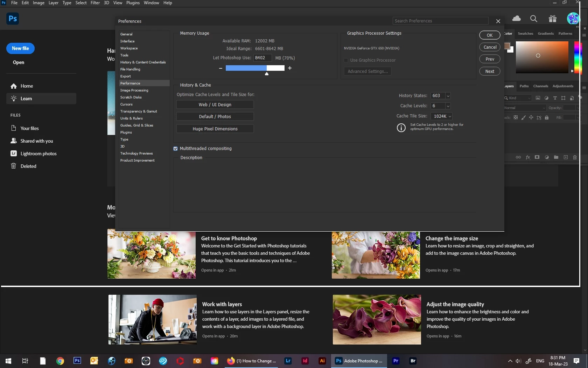The width and height of the screenshot is (588, 368).
Task: Click the filter for pixel layers icon
Action: click(x=538, y=98)
